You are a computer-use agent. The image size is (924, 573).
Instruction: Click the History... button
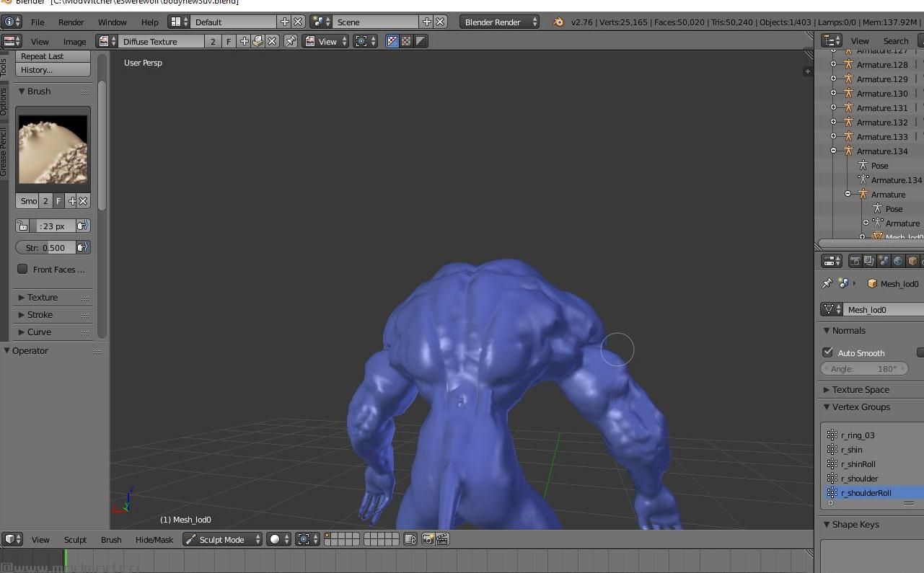click(x=53, y=70)
